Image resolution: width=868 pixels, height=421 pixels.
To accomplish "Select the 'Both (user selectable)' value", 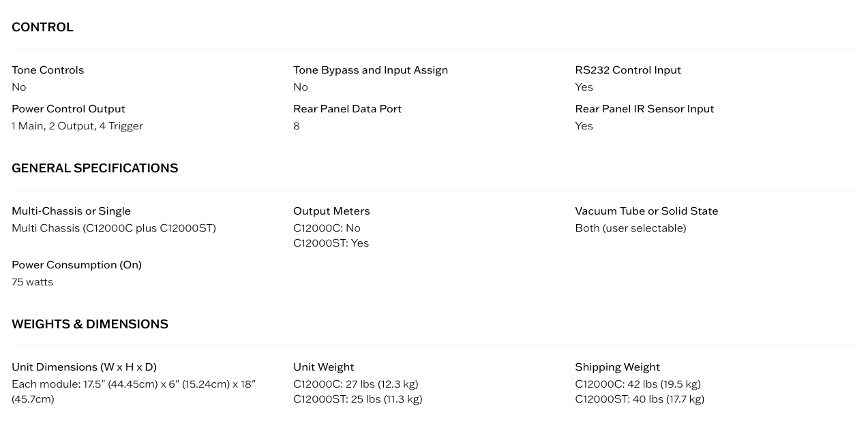I will tap(630, 228).
